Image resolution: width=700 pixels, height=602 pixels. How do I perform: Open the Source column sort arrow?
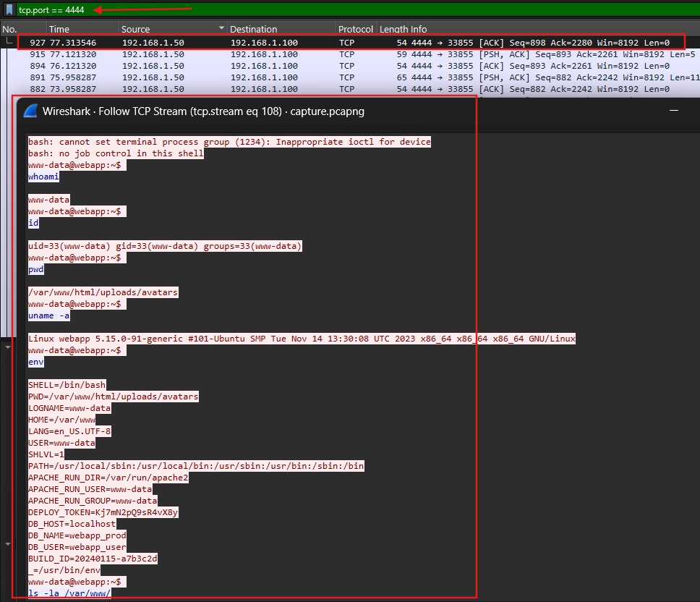point(221,28)
